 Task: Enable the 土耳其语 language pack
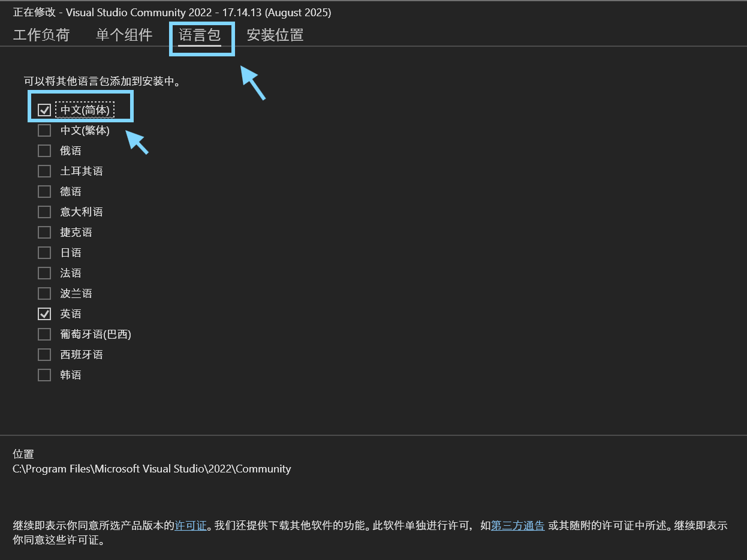click(44, 171)
